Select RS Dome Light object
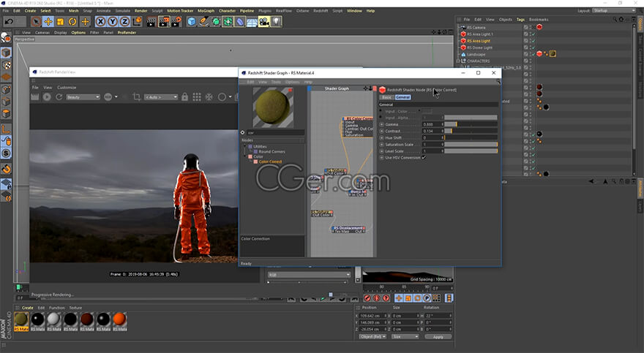644x353 pixels. pyautogui.click(x=479, y=48)
